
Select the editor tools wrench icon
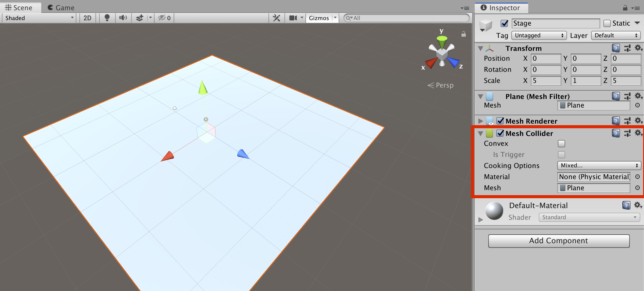tap(276, 18)
